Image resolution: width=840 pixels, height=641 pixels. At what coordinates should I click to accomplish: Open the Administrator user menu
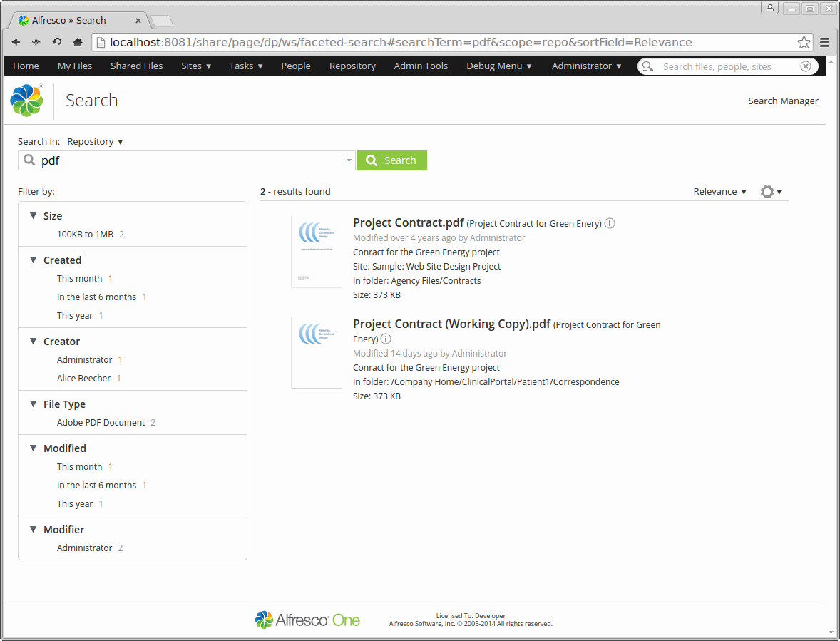(x=587, y=66)
